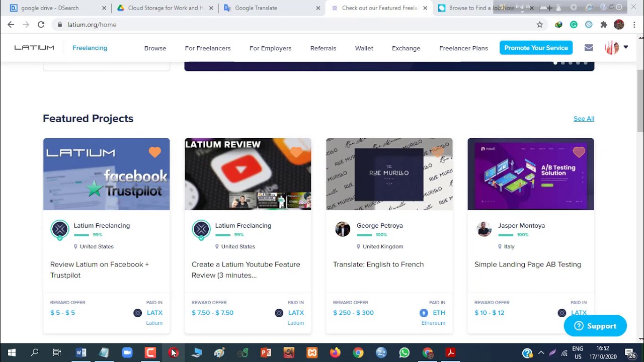Go back using browser back arrow

click(11, 25)
